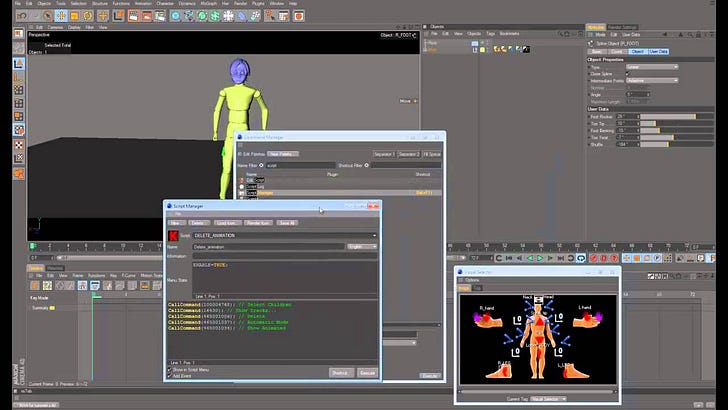
Task: Select the highlighted Move tool in top toolbar
Action: click(x=61, y=16)
